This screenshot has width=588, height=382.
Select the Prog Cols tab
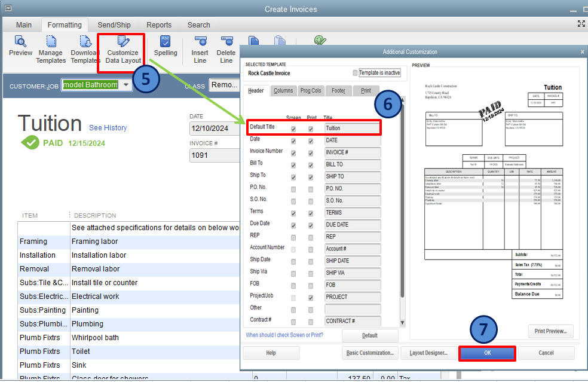311,90
